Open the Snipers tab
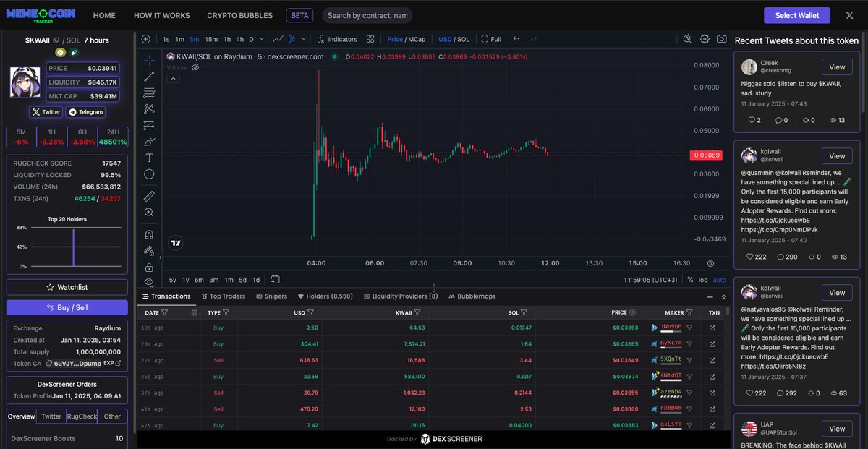The image size is (868, 449). point(271,296)
